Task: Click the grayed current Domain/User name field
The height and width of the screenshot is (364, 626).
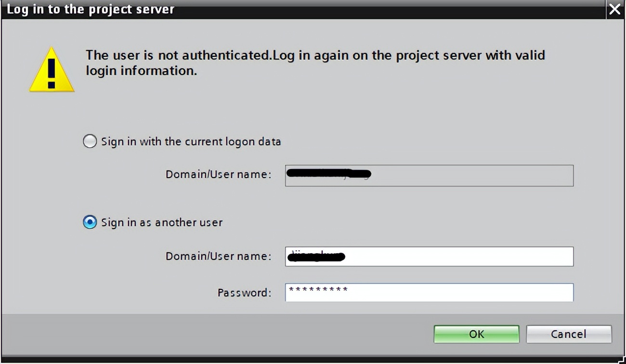Action: coord(429,175)
